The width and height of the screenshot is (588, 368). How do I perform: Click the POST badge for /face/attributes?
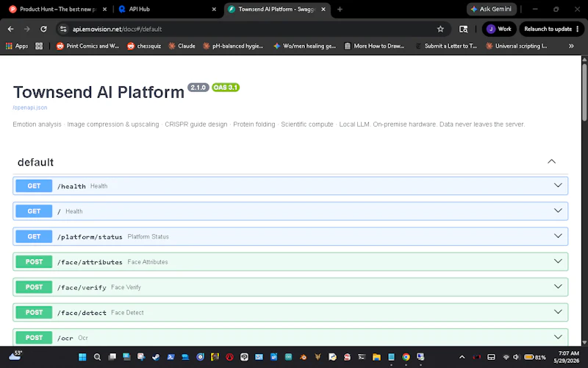[34, 262]
